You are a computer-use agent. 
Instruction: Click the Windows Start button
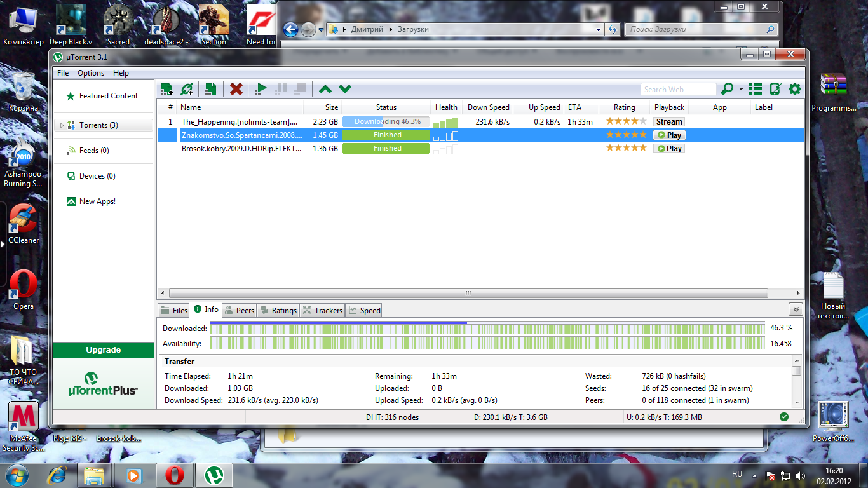click(x=18, y=475)
